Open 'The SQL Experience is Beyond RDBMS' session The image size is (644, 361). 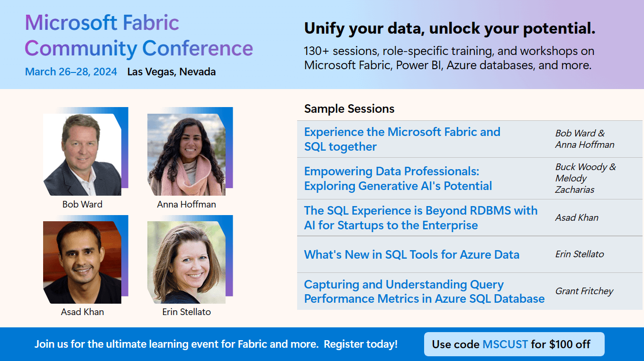(x=420, y=217)
